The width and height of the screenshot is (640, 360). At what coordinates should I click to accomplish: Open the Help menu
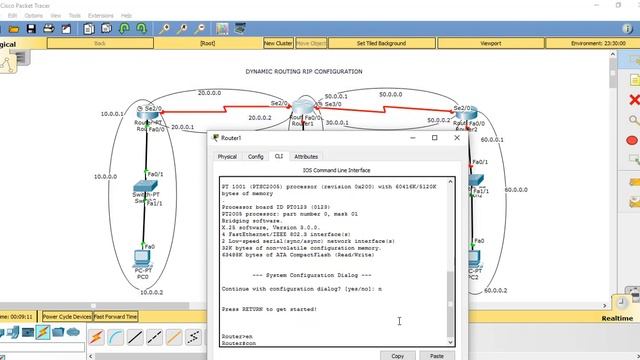[x=126, y=16]
